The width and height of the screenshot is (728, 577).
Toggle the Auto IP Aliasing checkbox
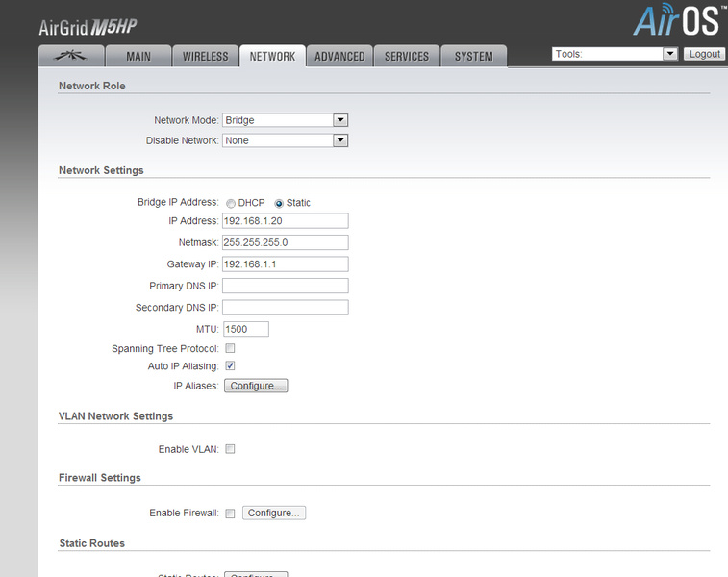tap(230, 365)
